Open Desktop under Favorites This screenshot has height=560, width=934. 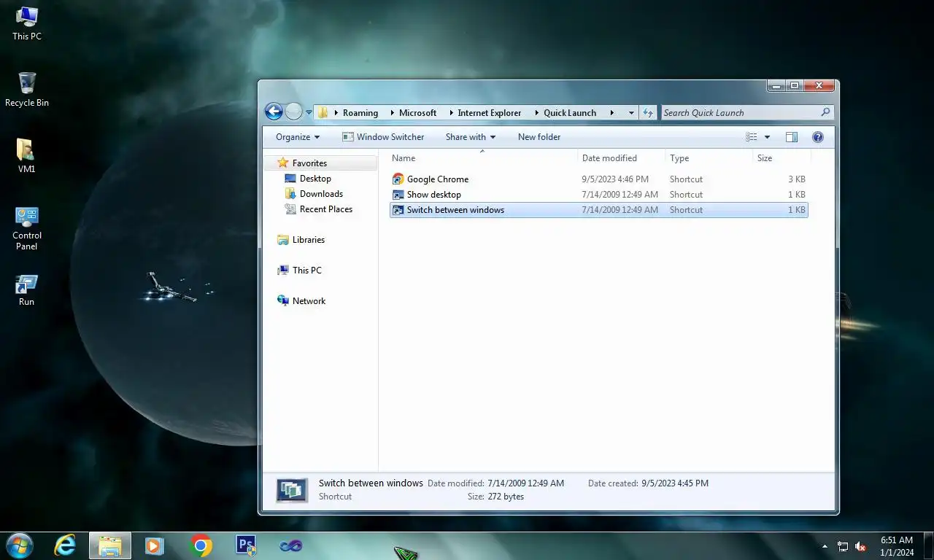[315, 179]
